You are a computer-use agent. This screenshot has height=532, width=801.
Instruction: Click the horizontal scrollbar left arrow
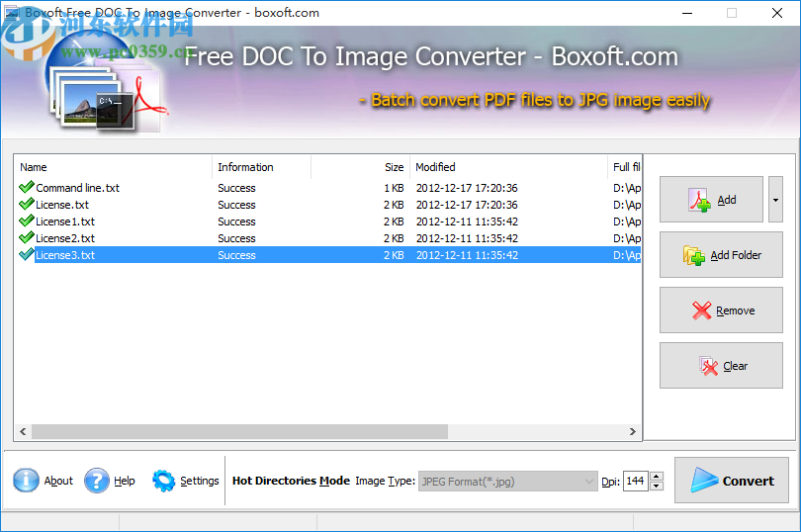click(23, 431)
